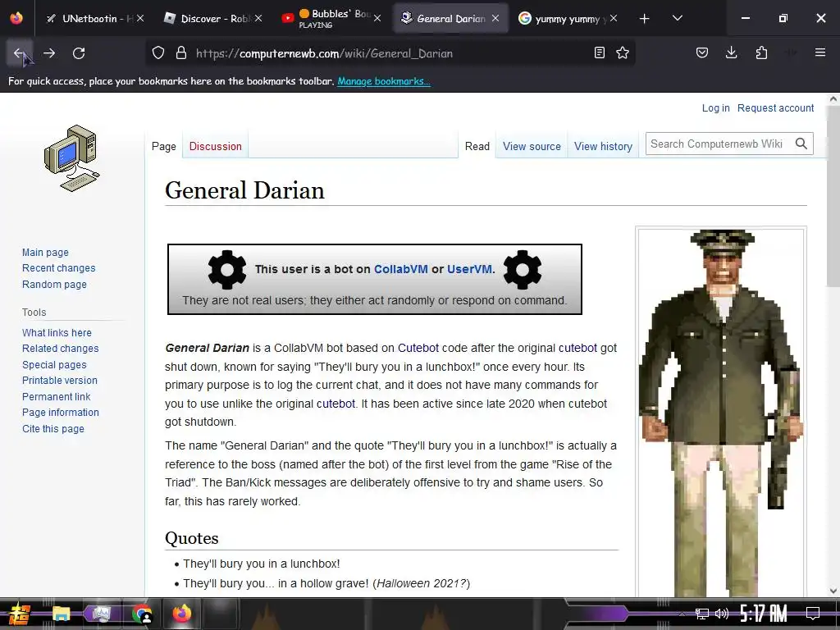Click the Log in link
Image resolution: width=840 pixels, height=630 pixels.
715,108
